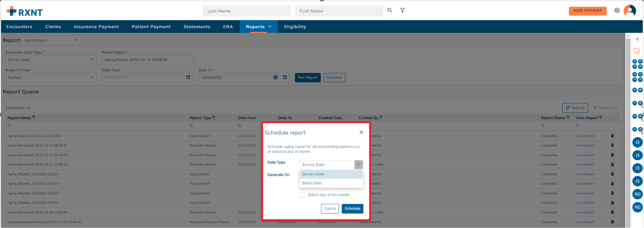This screenshot has height=228, width=644.
Task: Click the user profile avatar
Action: tap(629, 11)
